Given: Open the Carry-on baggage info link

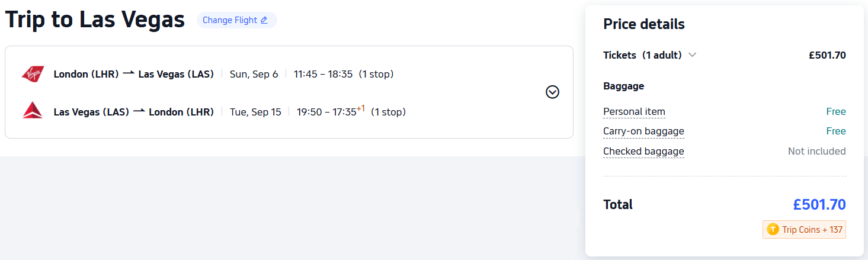Looking at the screenshot, I should point(643,131).
